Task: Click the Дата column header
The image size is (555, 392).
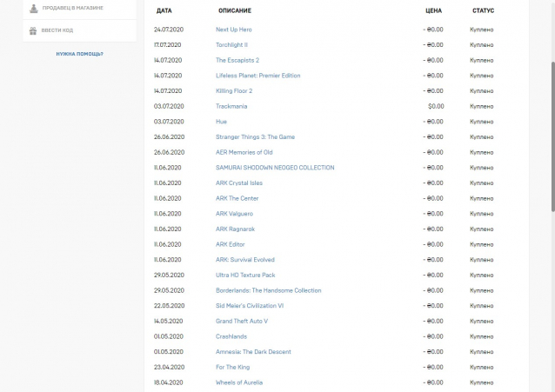Action: (x=164, y=10)
